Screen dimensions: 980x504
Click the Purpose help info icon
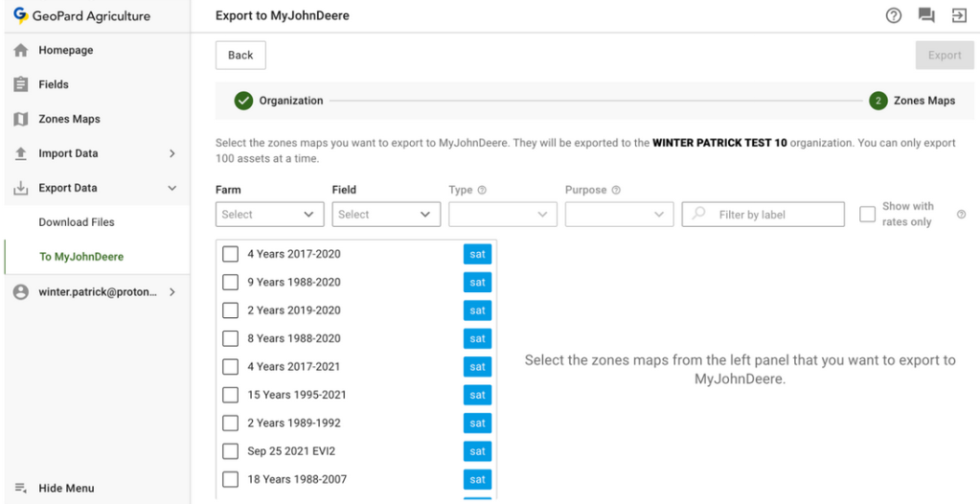616,190
